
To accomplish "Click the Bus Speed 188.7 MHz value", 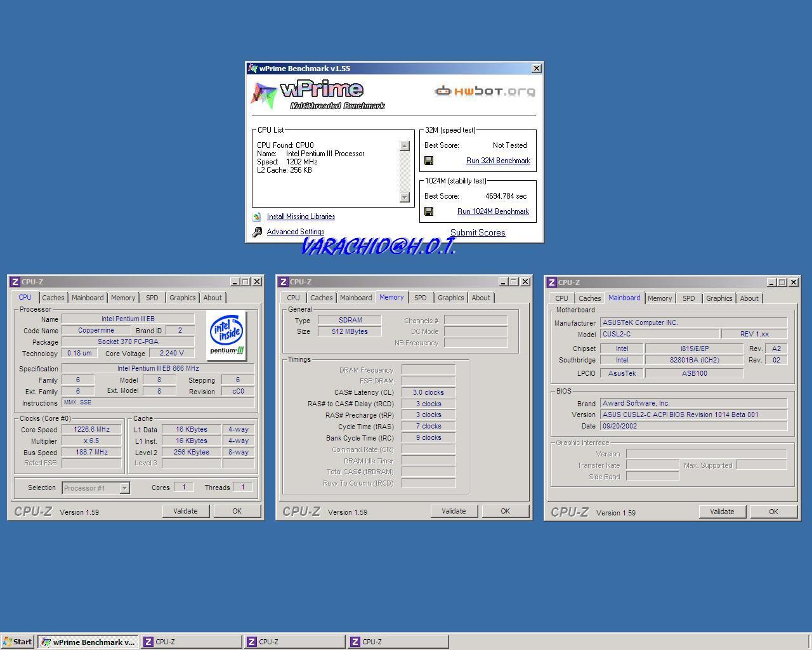I will click(x=91, y=453).
